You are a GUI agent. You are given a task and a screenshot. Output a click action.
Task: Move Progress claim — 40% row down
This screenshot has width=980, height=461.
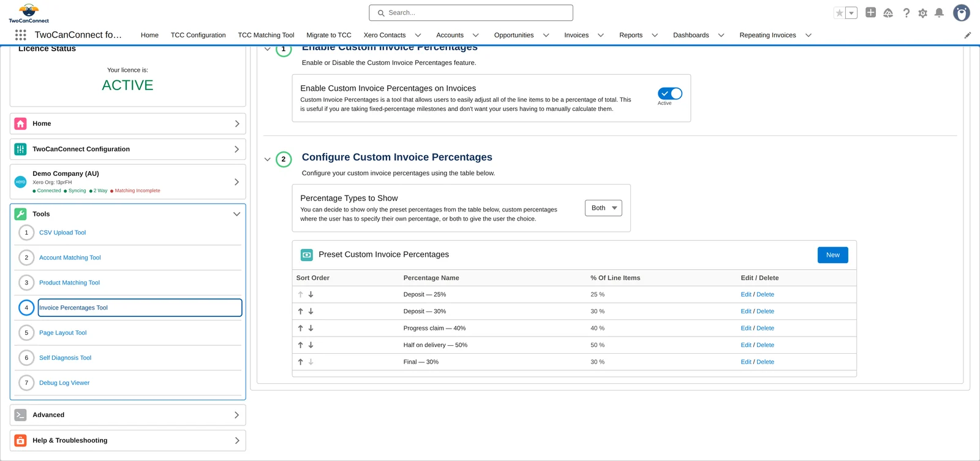[311, 329]
